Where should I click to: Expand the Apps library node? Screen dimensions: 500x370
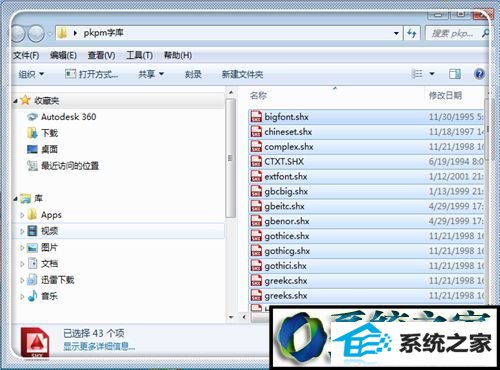click(22, 215)
